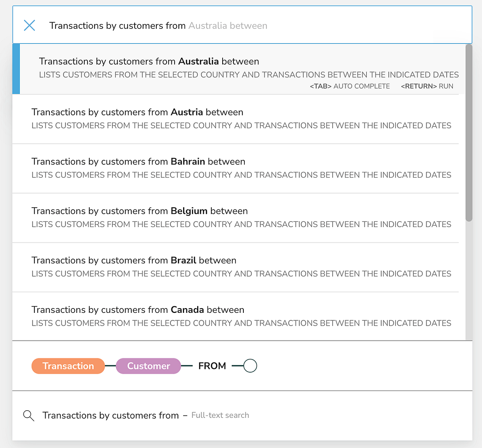Click the scrollbar track below the thumb
This screenshot has height=448, width=482.
[x=469, y=283]
